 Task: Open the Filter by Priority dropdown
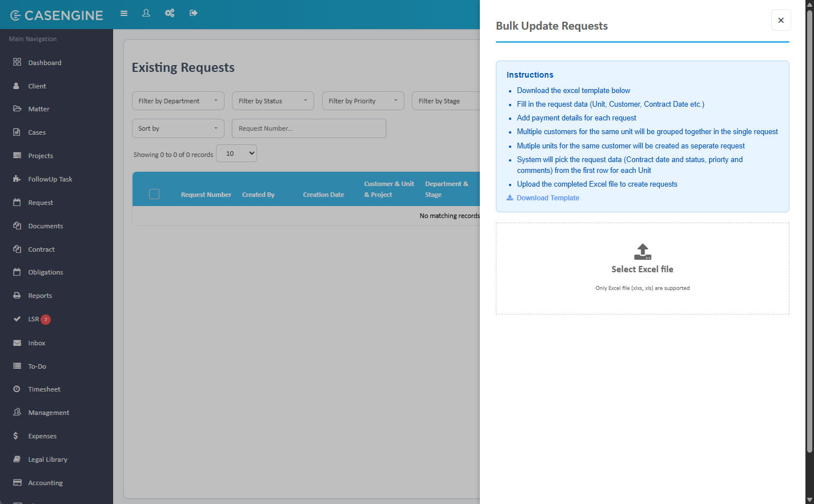pyautogui.click(x=363, y=101)
